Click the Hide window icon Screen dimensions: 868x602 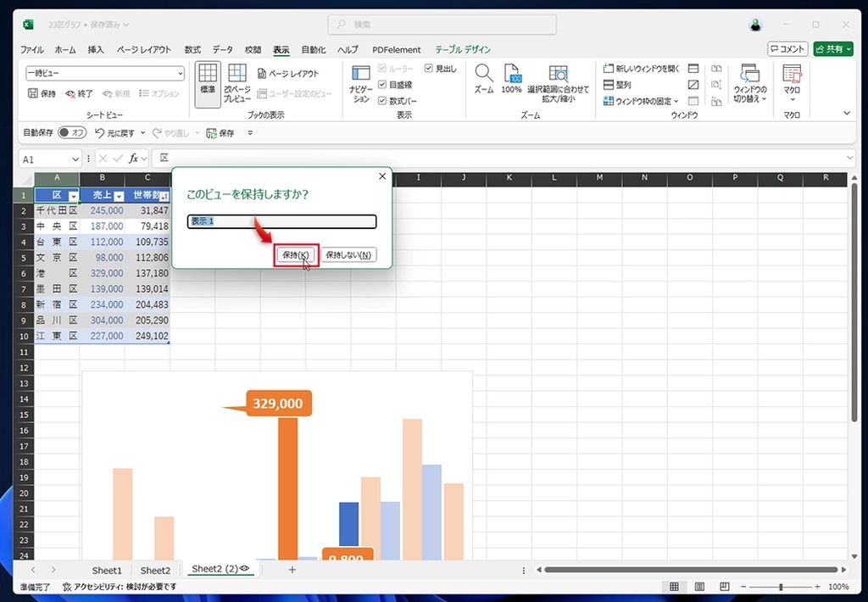693,85
